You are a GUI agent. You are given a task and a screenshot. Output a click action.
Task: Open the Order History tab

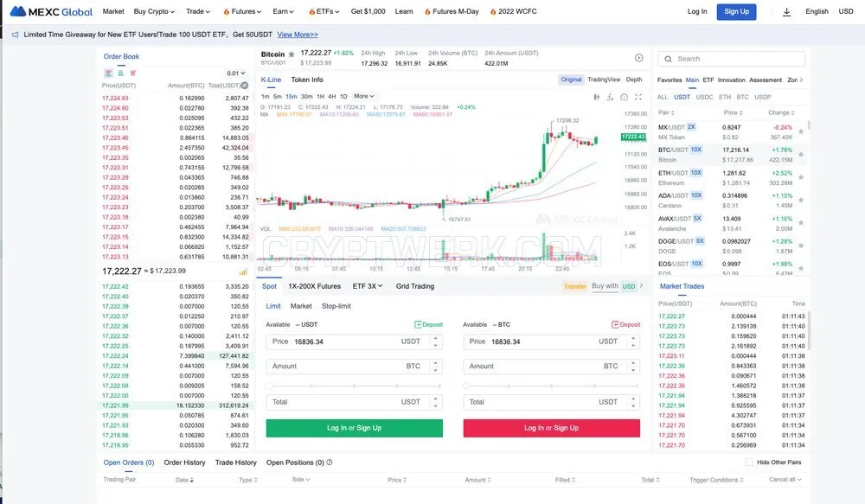[x=184, y=463]
